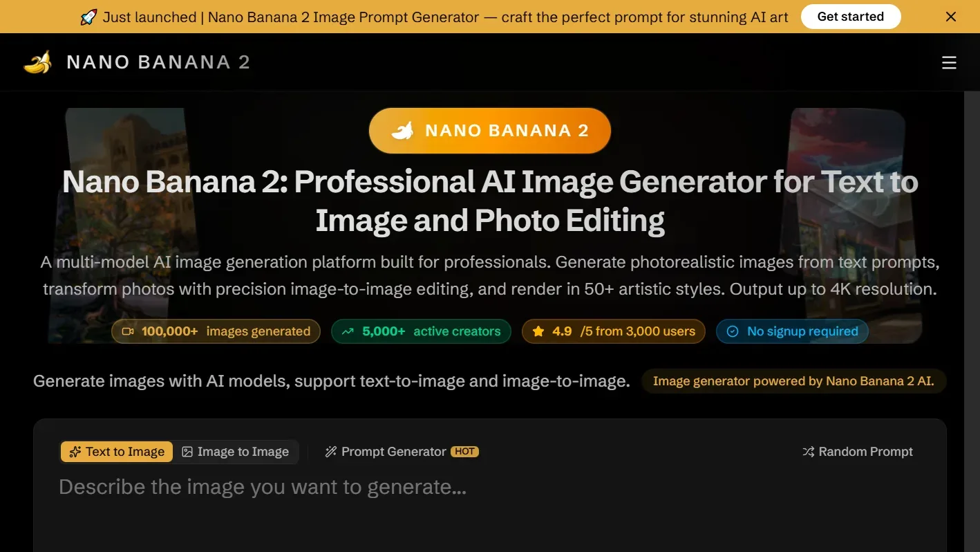
Task: Click the No signup required badge
Action: [792, 331]
